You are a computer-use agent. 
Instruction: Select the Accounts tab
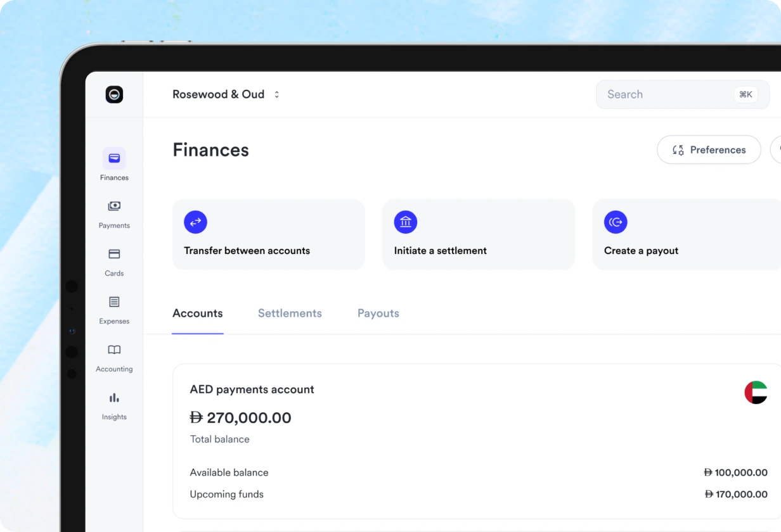click(198, 313)
